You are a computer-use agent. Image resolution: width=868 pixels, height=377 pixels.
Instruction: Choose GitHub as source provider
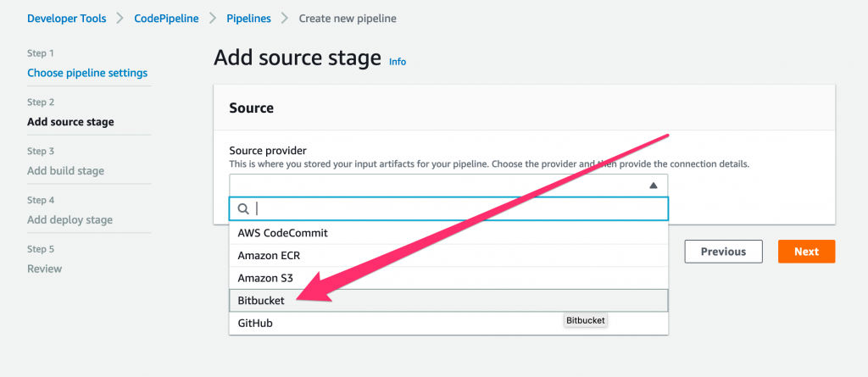pyautogui.click(x=449, y=323)
